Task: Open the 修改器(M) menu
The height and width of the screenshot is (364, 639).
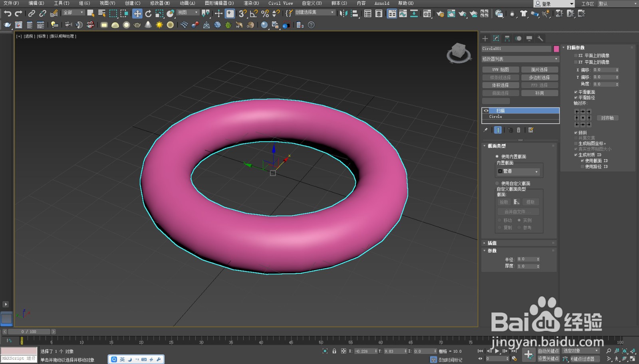Action: 160,3
